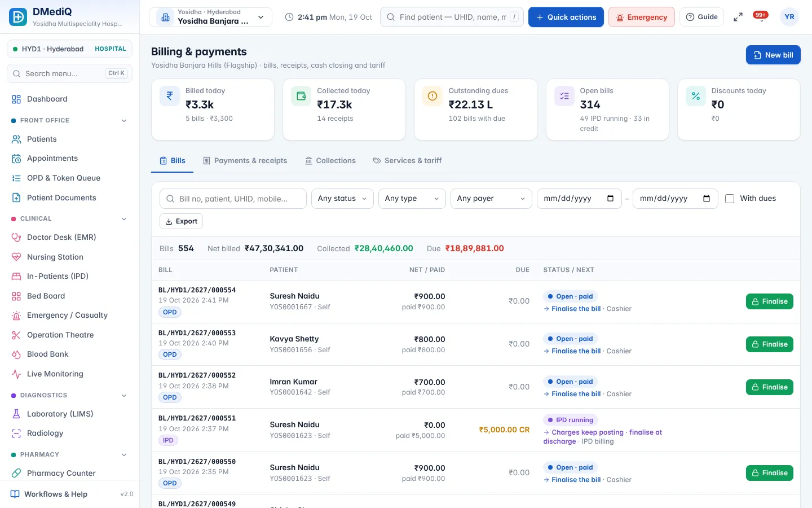Click the Export button
Viewport: 812px width, 508px height.
tap(181, 221)
